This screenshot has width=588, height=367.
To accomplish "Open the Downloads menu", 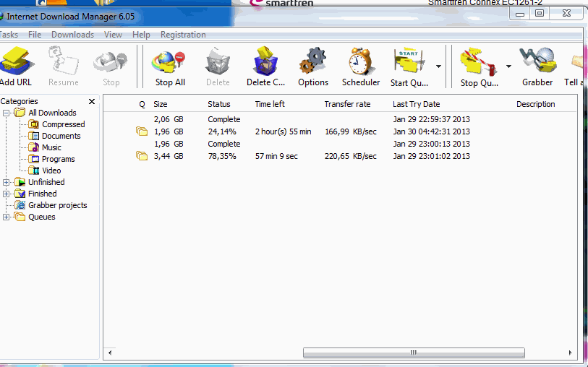I will tap(73, 35).
